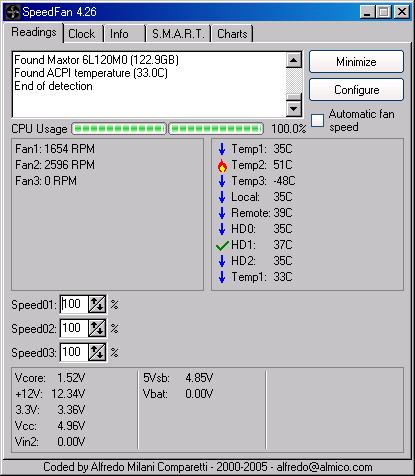This screenshot has width=415, height=476.
Task: Click the blue down arrow beside Remote
Action: point(222,213)
